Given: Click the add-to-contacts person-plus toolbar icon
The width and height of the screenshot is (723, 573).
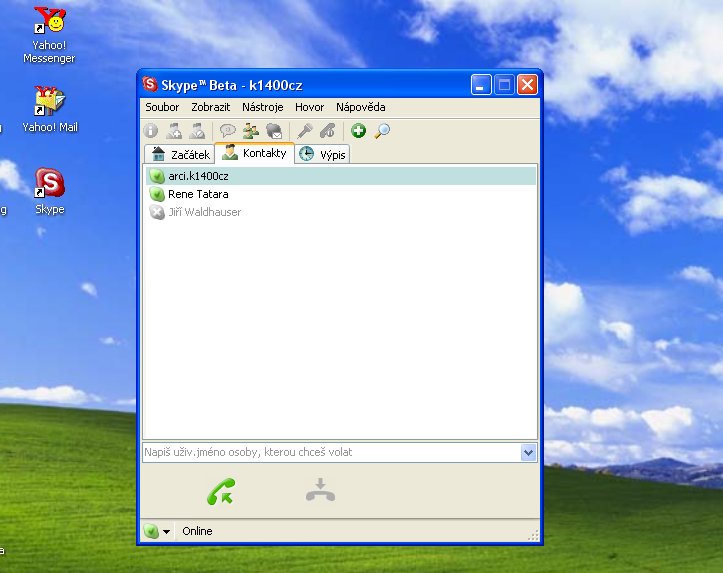Looking at the screenshot, I should click(x=174, y=131).
